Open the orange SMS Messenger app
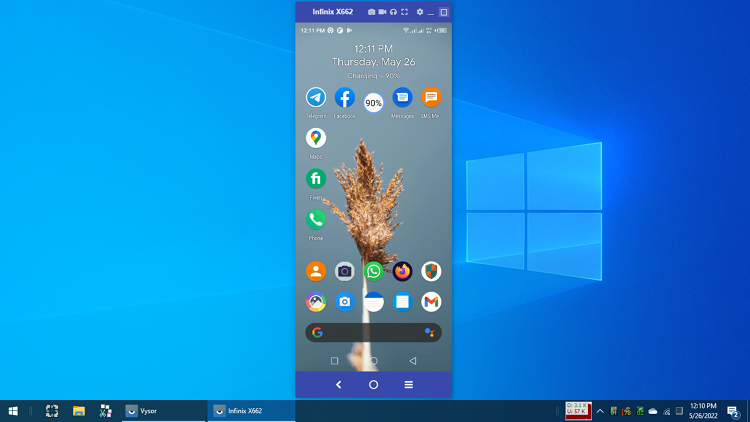Screen dimensions: 750x422 [x=431, y=98]
